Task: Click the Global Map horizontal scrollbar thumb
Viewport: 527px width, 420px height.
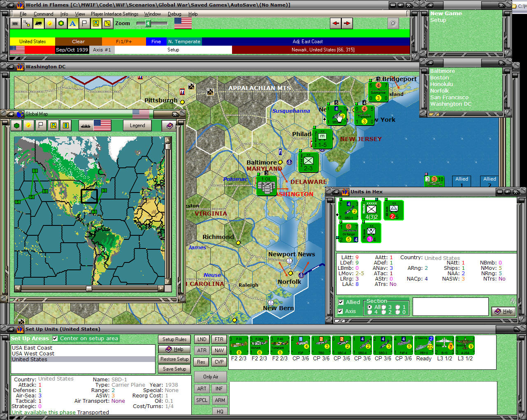Action: click(89, 288)
